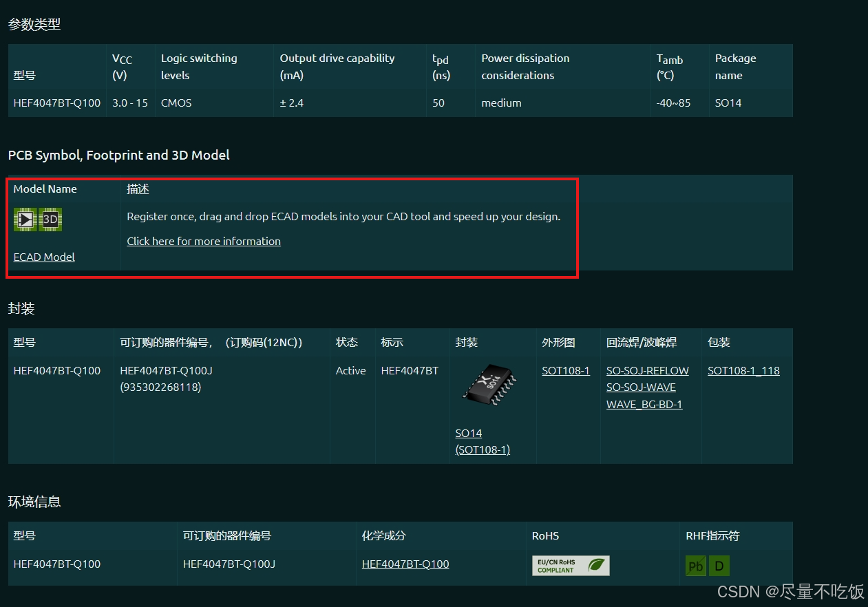Click the Pb lead-free indicator icon
This screenshot has width=868, height=607.
click(696, 566)
